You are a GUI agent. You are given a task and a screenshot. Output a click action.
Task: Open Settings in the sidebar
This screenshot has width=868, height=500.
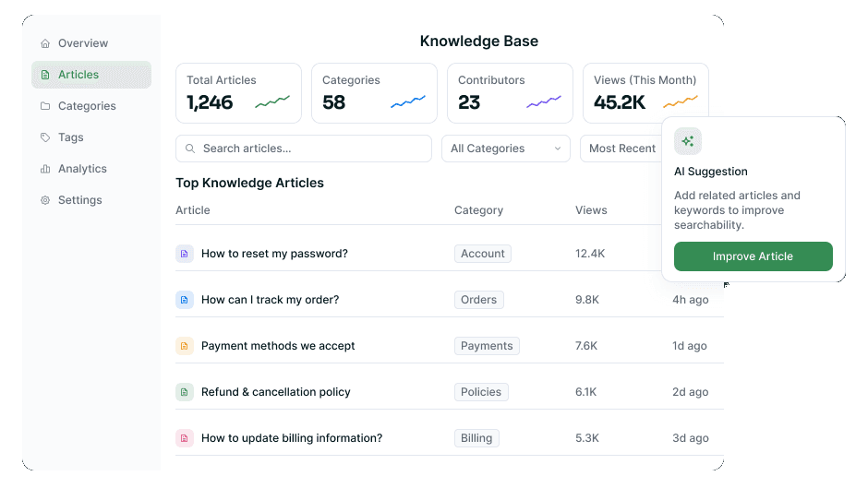(91, 200)
